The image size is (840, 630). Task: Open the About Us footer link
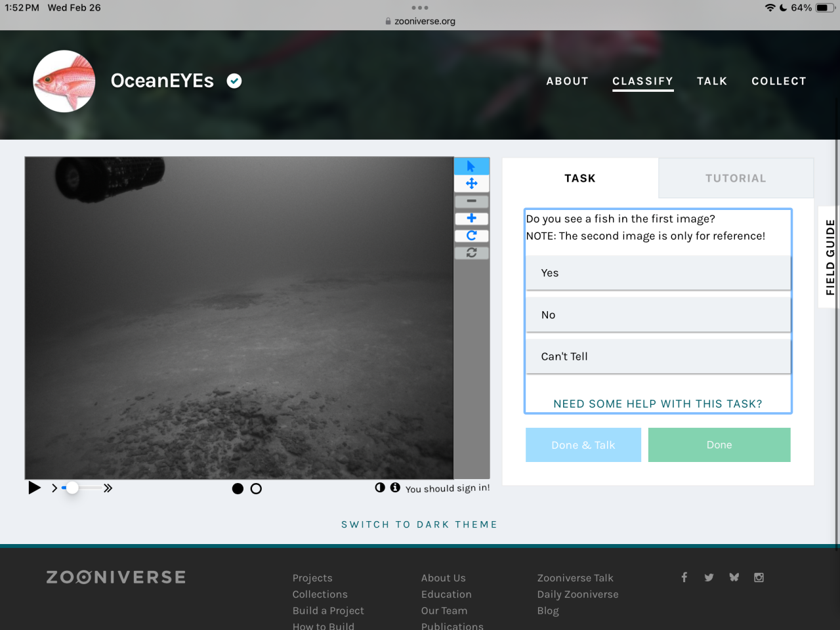[444, 578]
